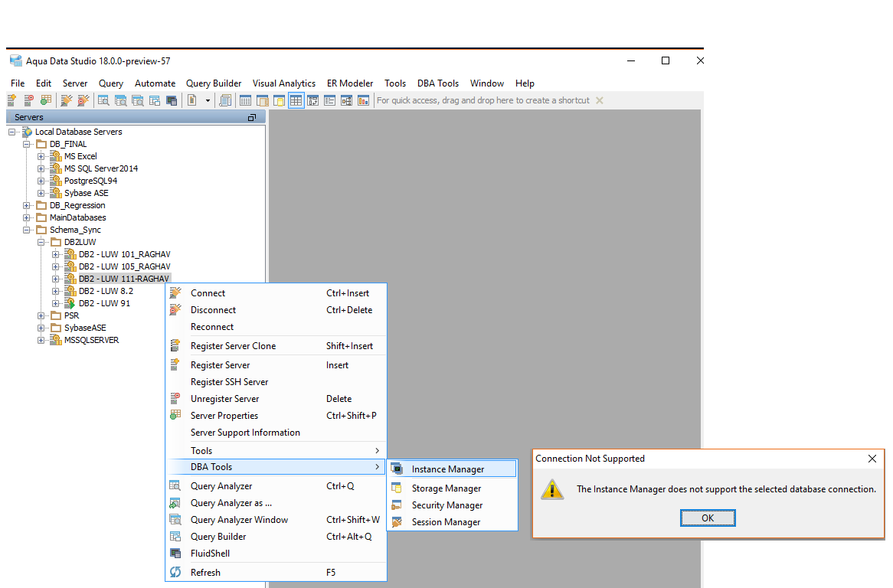Open the File menu
The image size is (893, 588).
(x=18, y=83)
